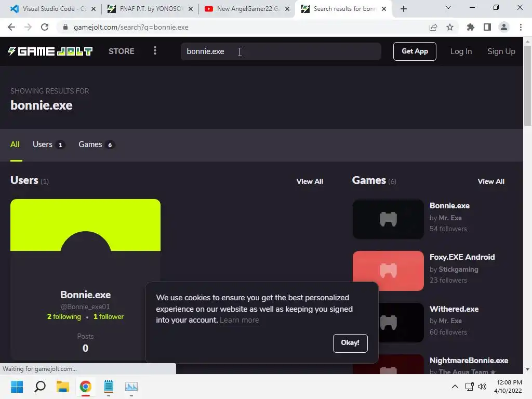Open the Foxy.EXE Android game title
Viewport: 532px width, 399px height.
pyautogui.click(x=462, y=257)
